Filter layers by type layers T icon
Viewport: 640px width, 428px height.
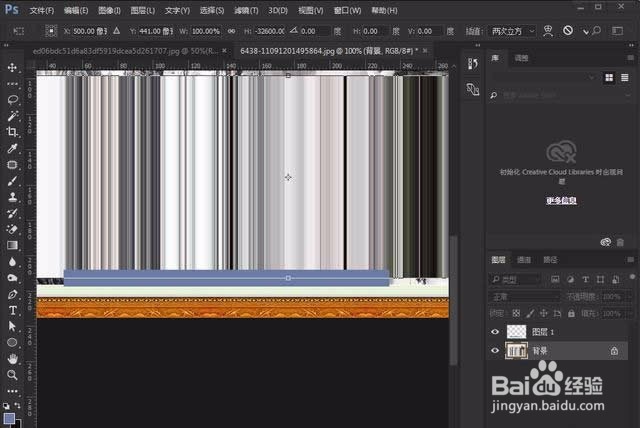pos(586,279)
